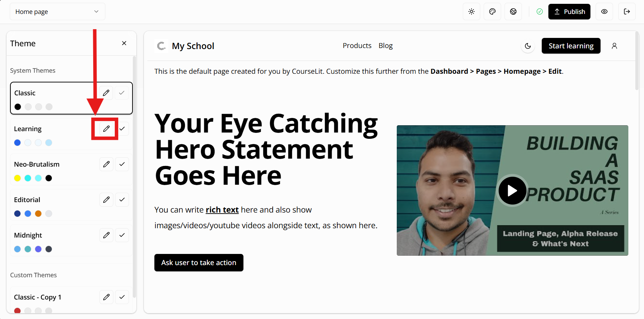Open the theme palette icon in top toolbar
The width and height of the screenshot is (644, 319).
click(x=492, y=11)
